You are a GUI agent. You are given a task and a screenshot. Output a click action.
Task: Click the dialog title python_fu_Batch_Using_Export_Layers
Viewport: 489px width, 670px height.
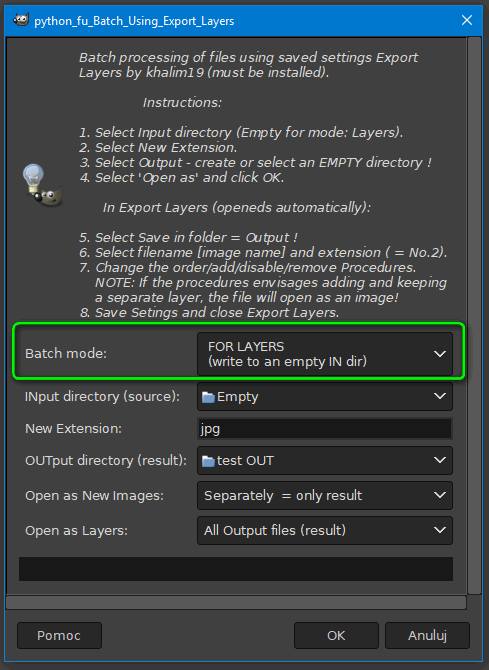134,21
